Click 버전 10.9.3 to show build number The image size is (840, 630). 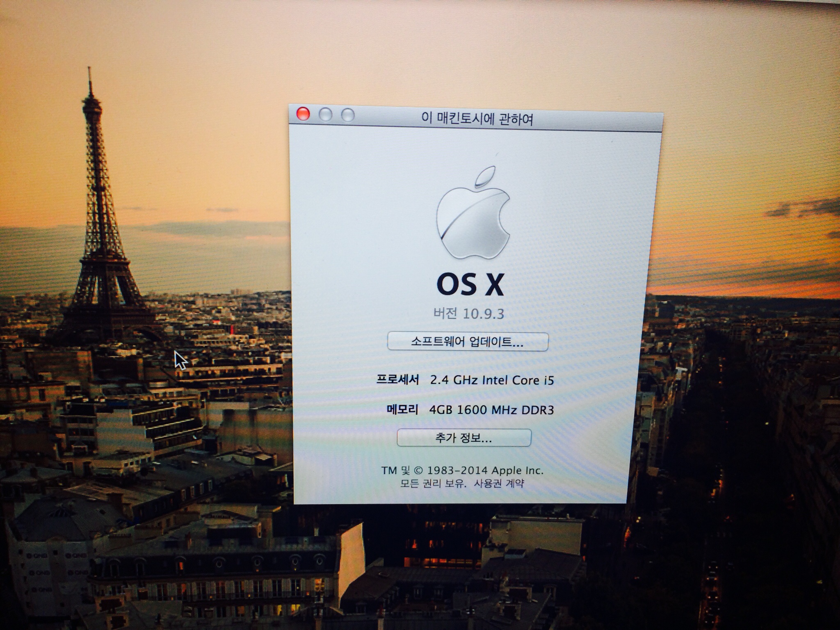click(469, 314)
